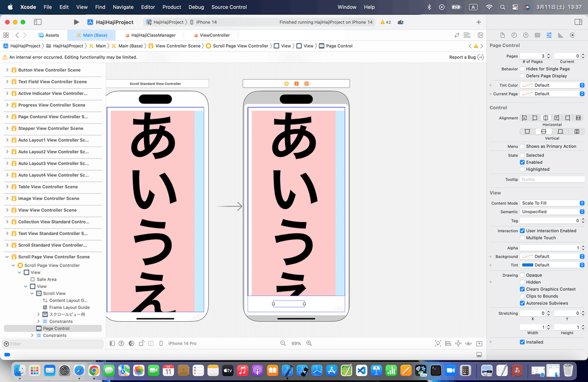The height and width of the screenshot is (382, 588).
Task: Open the Semantic dropdown
Action: [x=552, y=212]
